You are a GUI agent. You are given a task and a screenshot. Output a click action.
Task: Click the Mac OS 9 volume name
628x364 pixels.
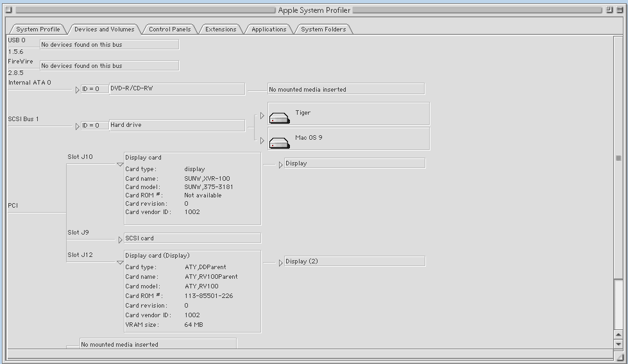pyautogui.click(x=309, y=138)
